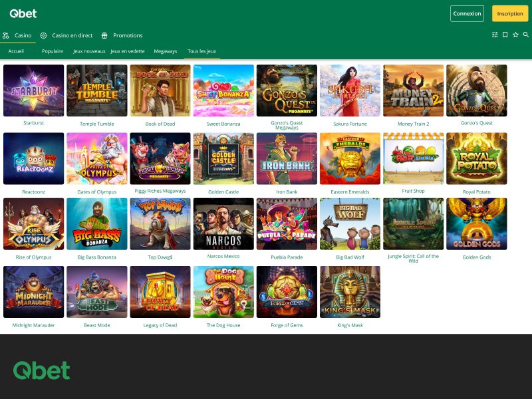Click the Connexion button
The width and height of the screenshot is (532, 399).
pos(467,13)
